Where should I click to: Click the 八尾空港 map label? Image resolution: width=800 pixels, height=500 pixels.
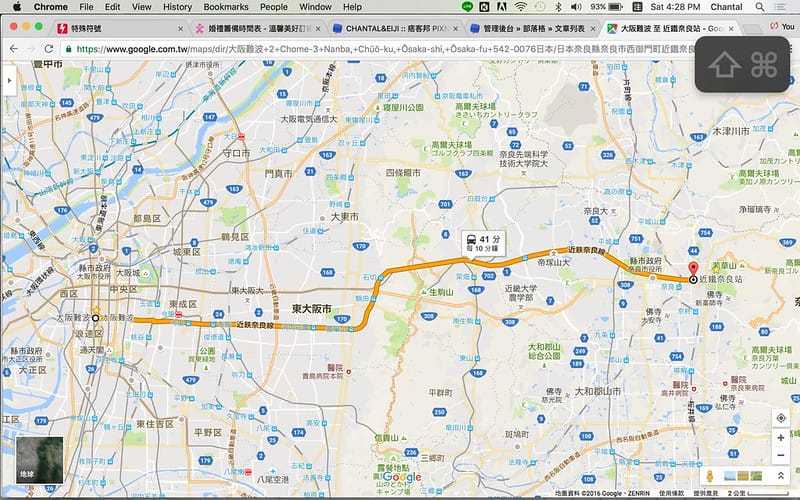[x=273, y=480]
